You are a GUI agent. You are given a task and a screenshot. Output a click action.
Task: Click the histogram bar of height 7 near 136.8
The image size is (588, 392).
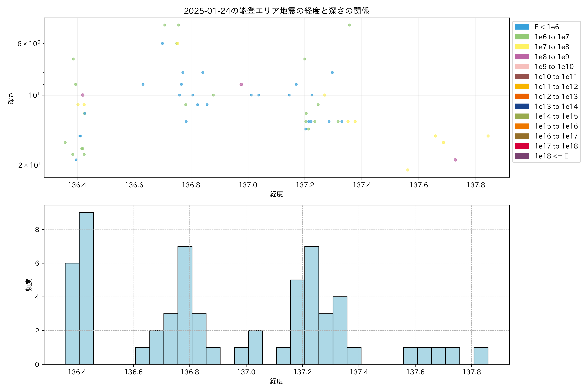click(185, 305)
